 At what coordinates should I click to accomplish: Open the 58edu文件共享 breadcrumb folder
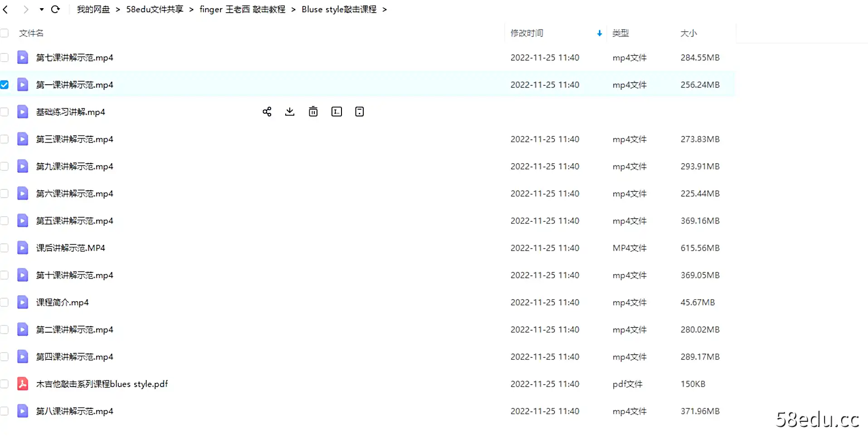point(155,10)
